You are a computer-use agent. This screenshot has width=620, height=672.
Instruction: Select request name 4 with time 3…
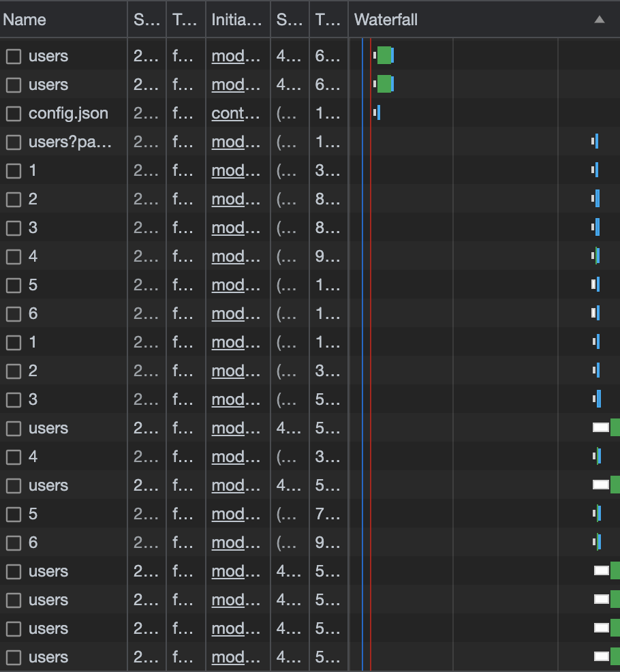[33, 457]
